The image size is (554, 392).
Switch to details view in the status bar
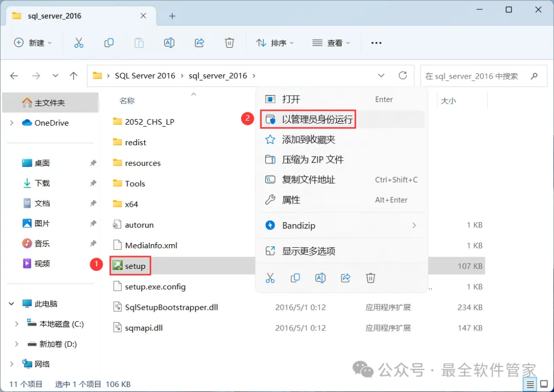click(530, 384)
